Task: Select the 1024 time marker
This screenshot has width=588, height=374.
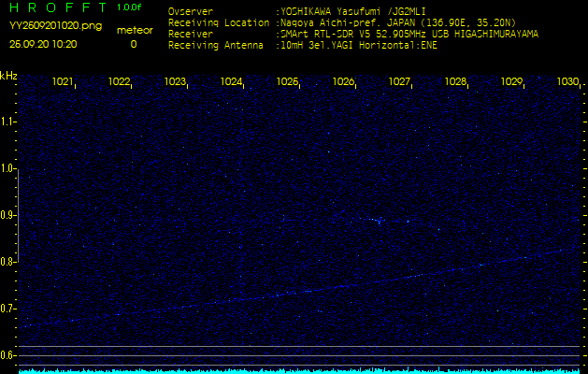Action: (x=232, y=82)
